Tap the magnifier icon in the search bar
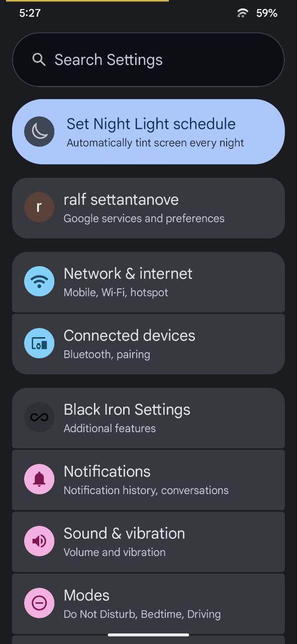Viewport: 297px width, 644px height. [39, 59]
